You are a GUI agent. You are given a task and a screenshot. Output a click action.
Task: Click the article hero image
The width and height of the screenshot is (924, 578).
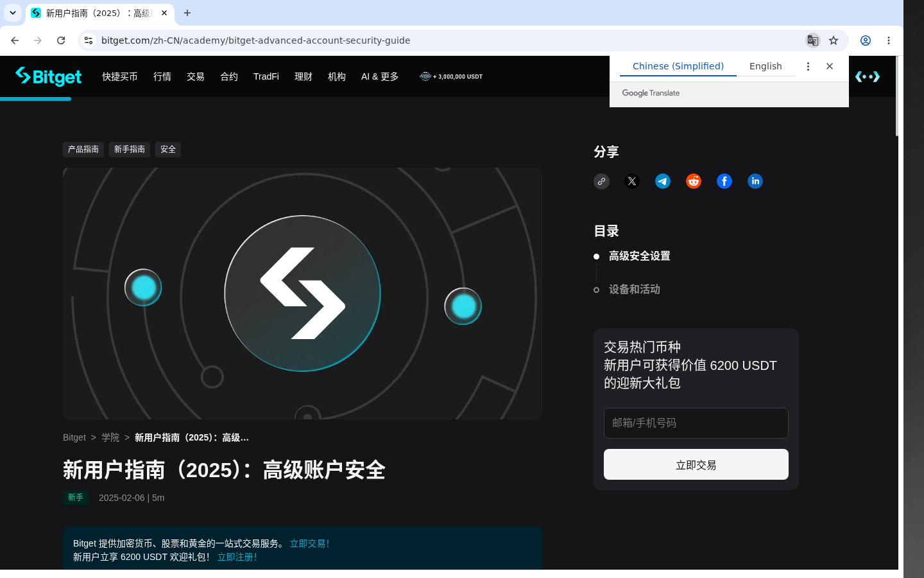(302, 293)
